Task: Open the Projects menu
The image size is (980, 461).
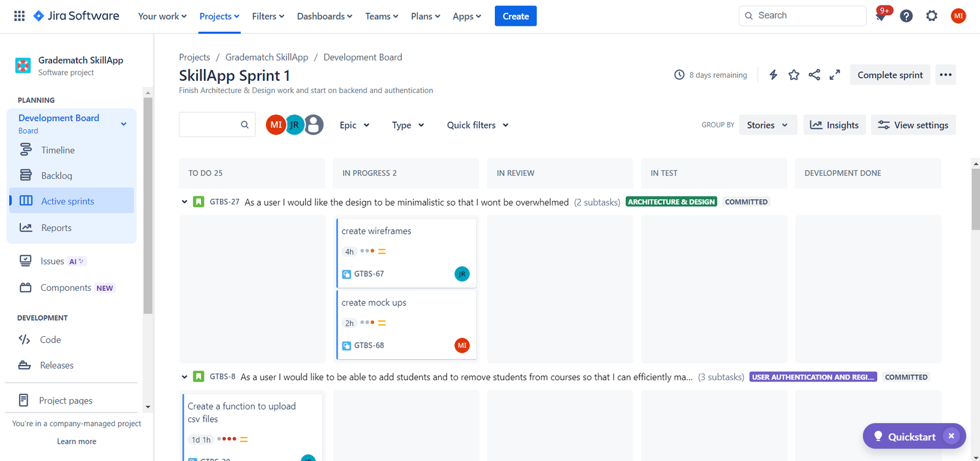Action: [219, 16]
